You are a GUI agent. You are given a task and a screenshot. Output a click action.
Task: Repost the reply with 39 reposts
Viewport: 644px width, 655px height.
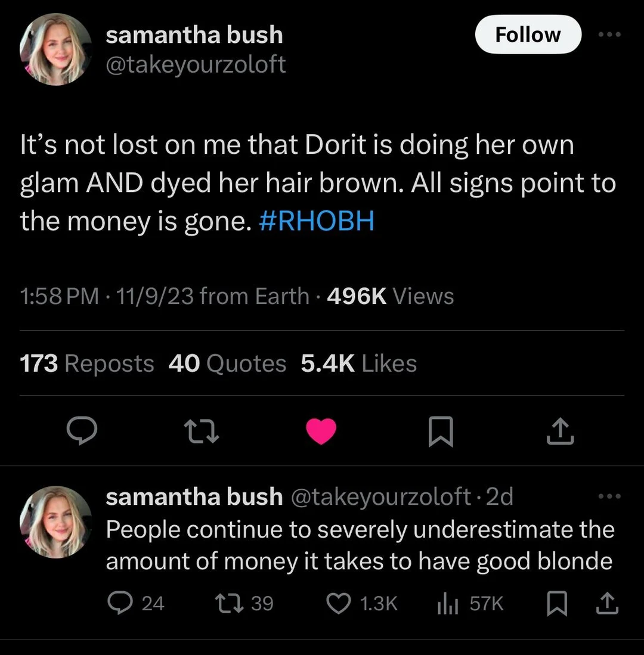click(x=227, y=604)
